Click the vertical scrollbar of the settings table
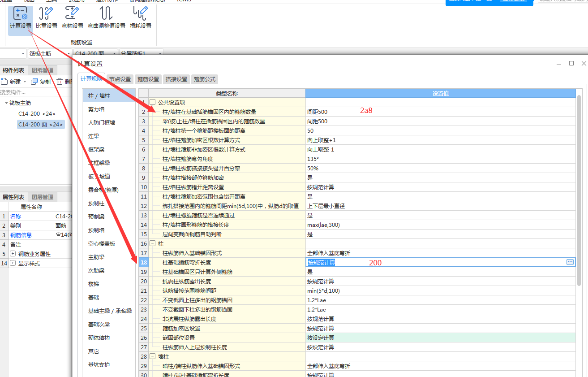 click(579, 191)
